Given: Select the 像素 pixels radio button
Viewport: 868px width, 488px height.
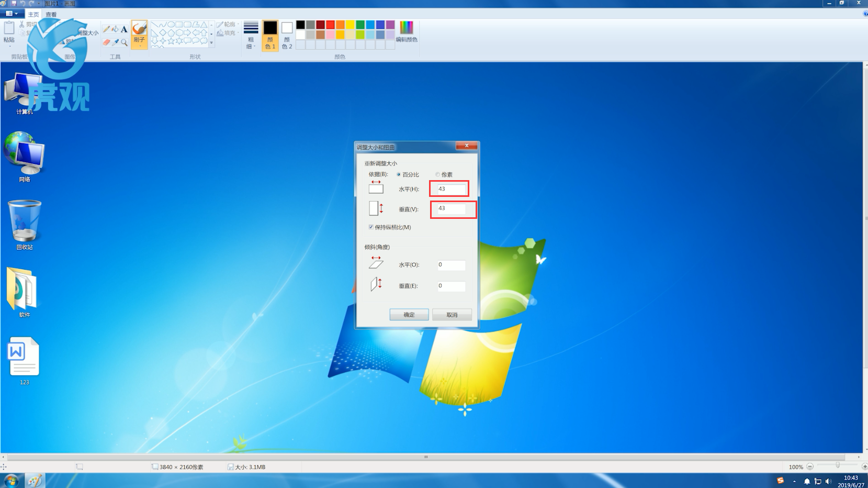Looking at the screenshot, I should pyautogui.click(x=438, y=174).
